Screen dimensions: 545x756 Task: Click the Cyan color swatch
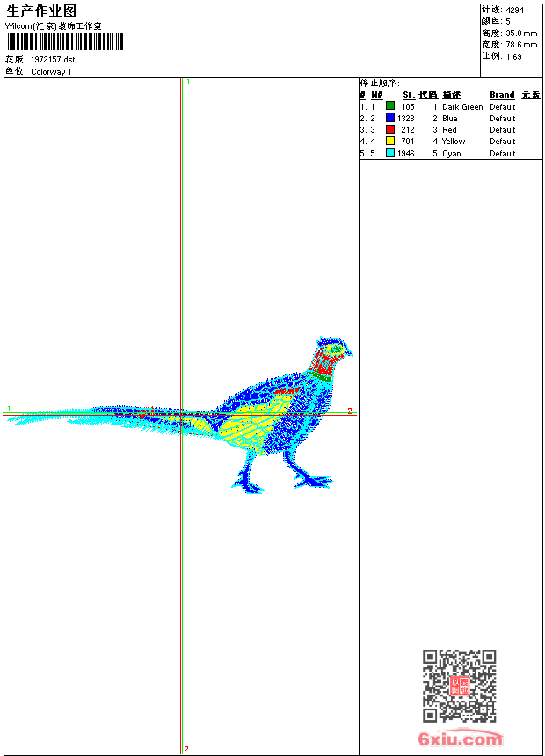pos(390,153)
